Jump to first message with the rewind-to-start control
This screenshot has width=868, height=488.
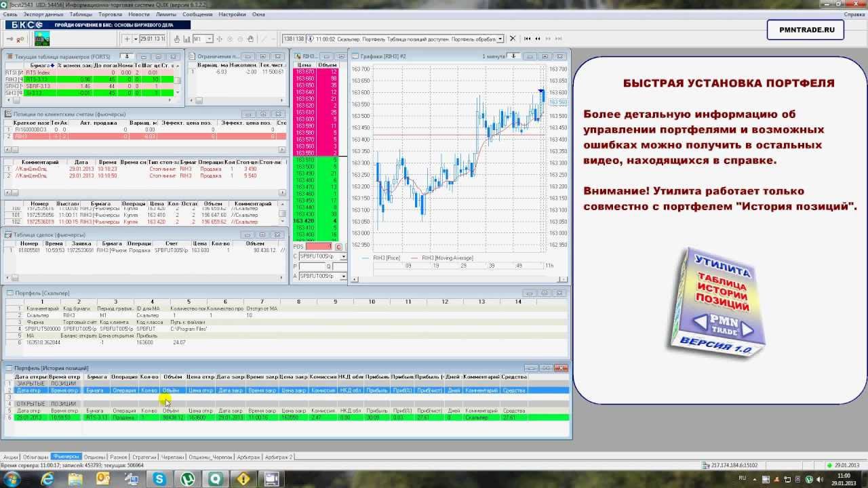tap(528, 39)
